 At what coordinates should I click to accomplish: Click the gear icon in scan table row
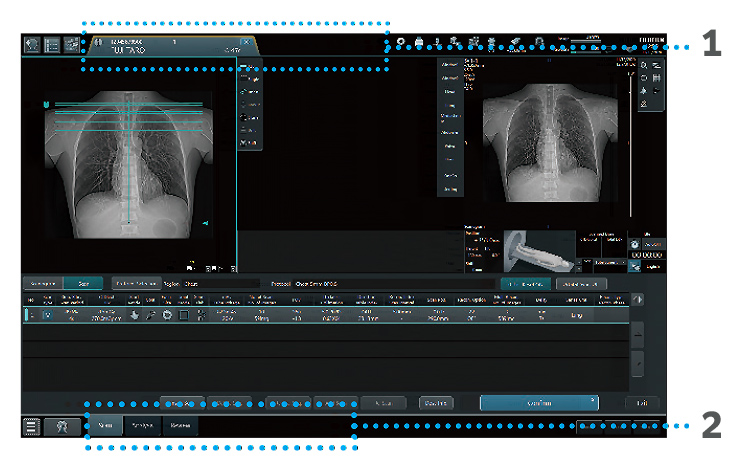coord(167,315)
